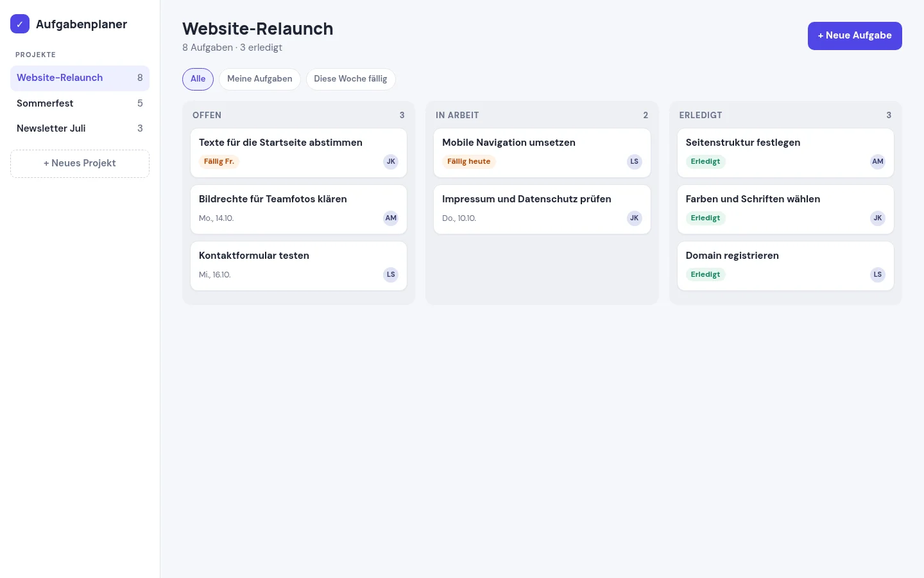This screenshot has width=924, height=578.
Task: Click the Fällig heute due badge
Action: [x=469, y=162]
